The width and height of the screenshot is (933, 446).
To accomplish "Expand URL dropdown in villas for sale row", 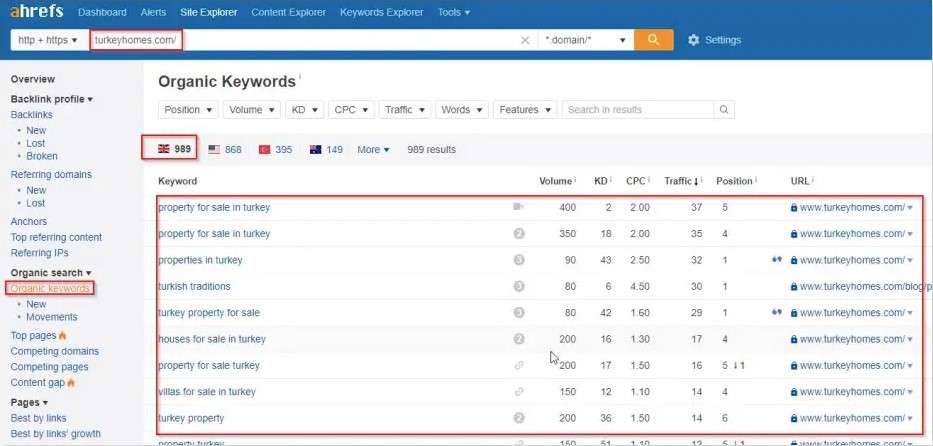I will pyautogui.click(x=910, y=392).
